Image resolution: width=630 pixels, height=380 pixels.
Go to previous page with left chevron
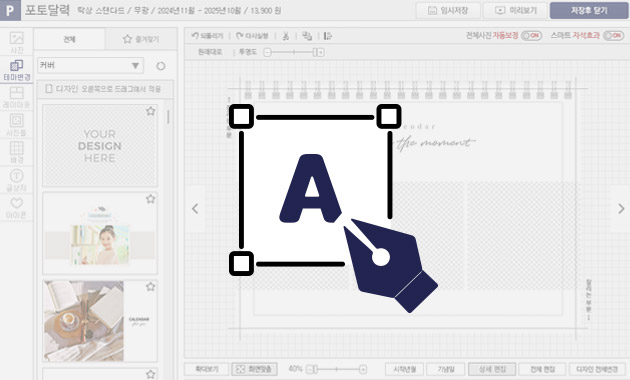click(195, 208)
